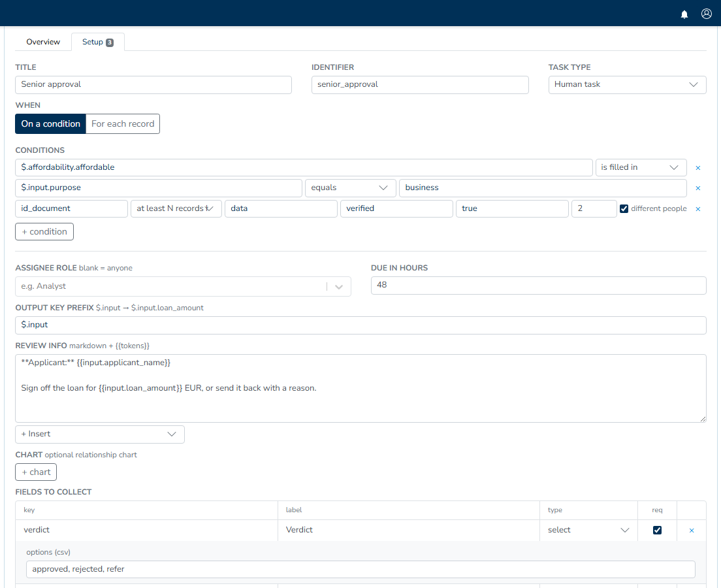Open the equals operator dropdown
The image size is (721, 588).
click(351, 188)
